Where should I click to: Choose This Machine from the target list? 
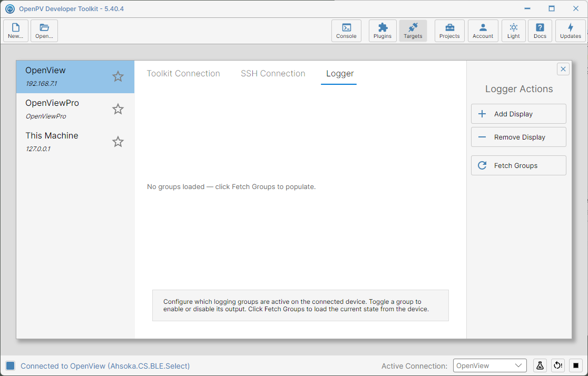click(75, 142)
